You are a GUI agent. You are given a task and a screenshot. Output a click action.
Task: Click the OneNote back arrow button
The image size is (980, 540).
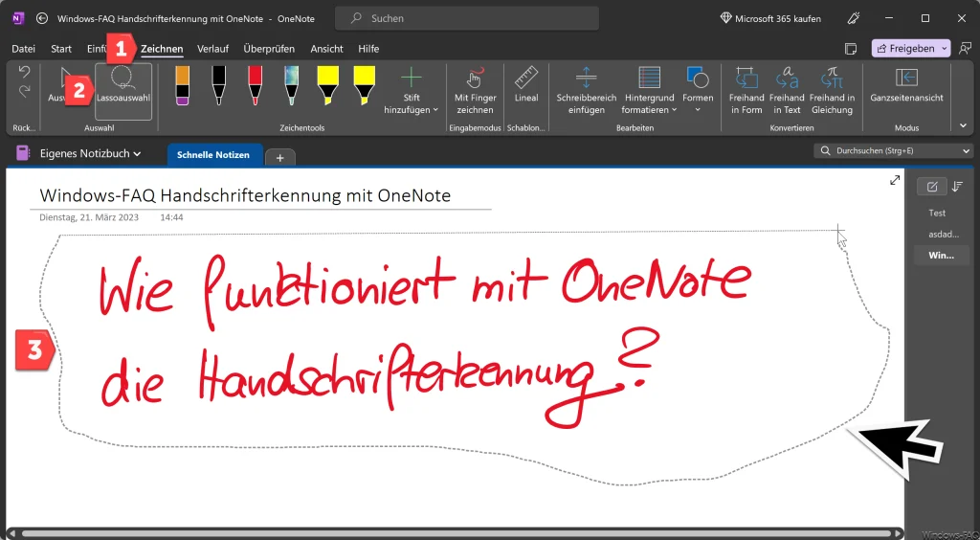[x=42, y=19]
